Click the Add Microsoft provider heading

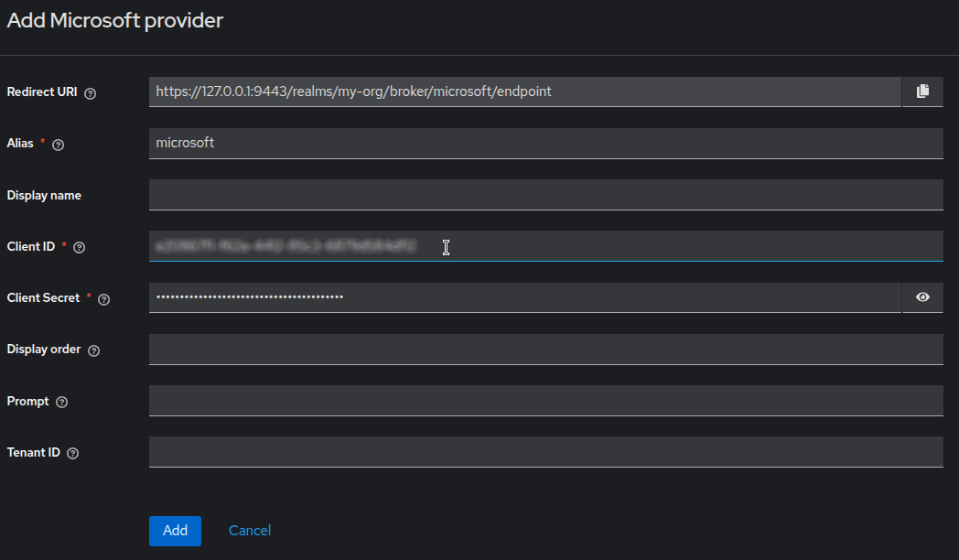point(114,20)
